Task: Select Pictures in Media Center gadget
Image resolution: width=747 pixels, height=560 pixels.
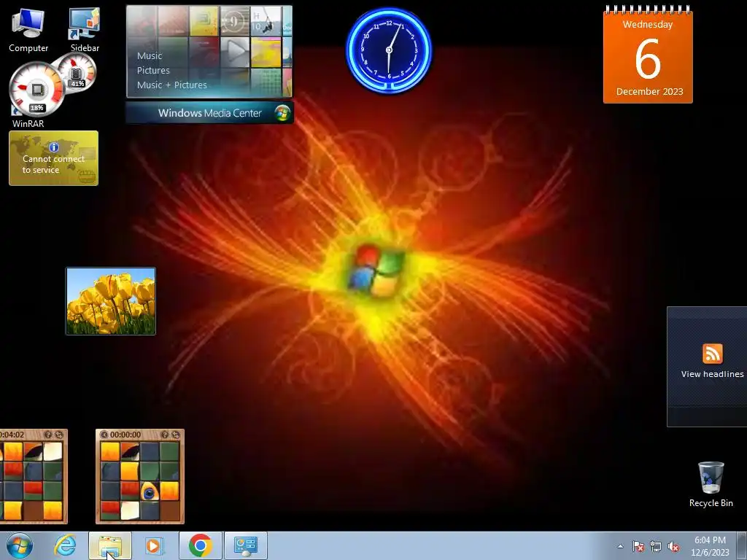Action: coord(153,70)
